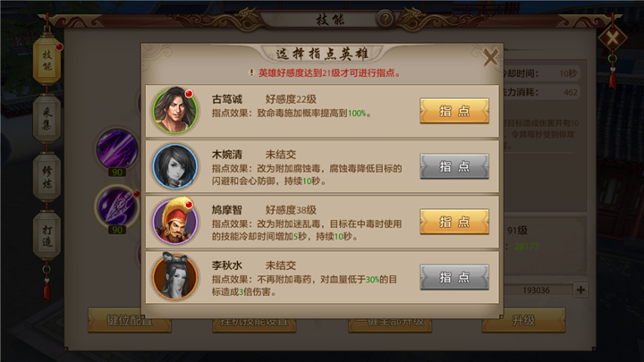Click grey 指点 button for 木婉清

pos(454,166)
